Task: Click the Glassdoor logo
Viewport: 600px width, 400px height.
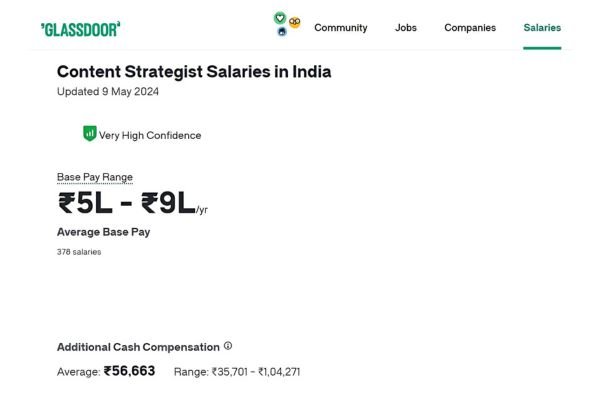Action: click(x=80, y=29)
